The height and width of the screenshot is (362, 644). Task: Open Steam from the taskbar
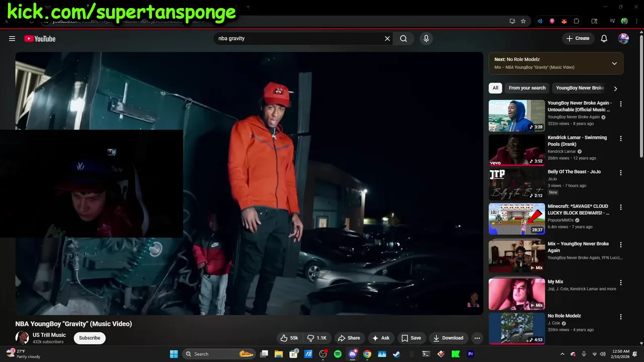397,354
